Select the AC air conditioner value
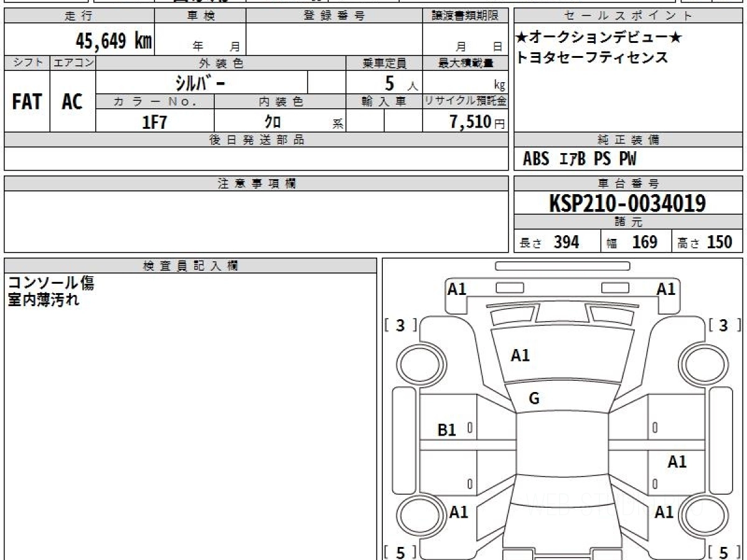 click(x=72, y=101)
